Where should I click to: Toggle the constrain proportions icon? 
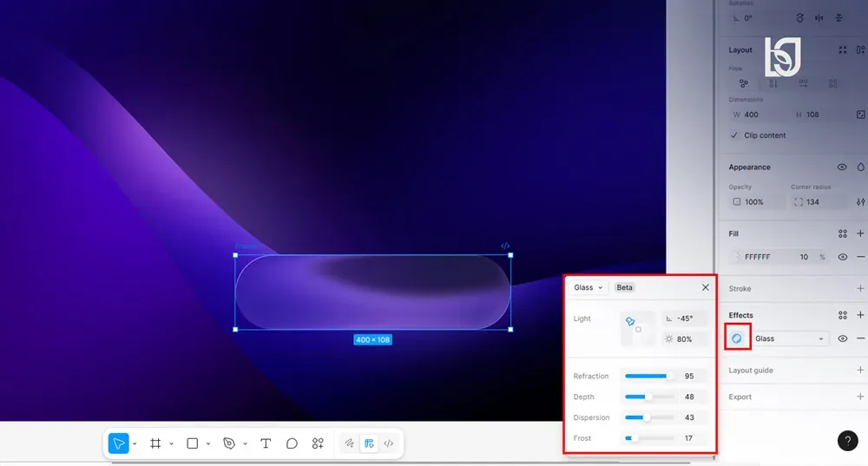861,115
